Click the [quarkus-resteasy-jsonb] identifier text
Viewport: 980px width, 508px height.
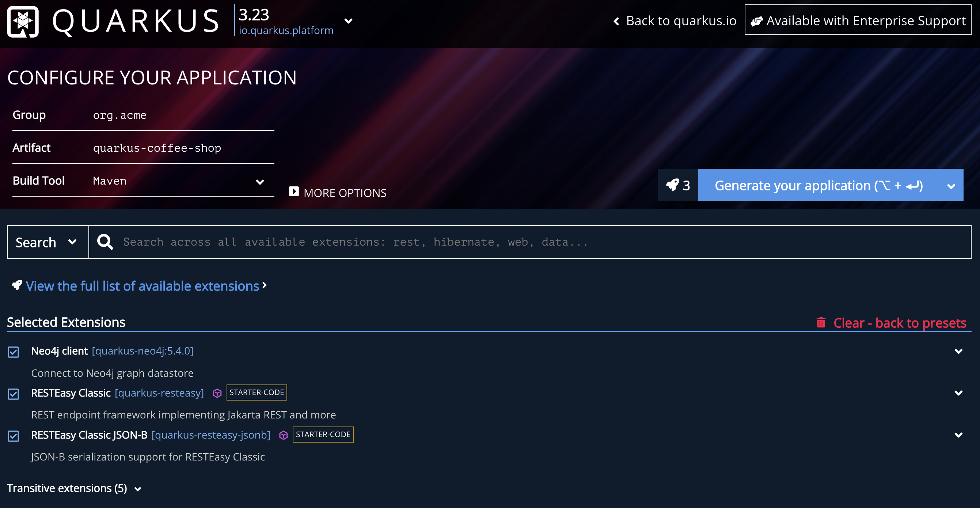(211, 435)
